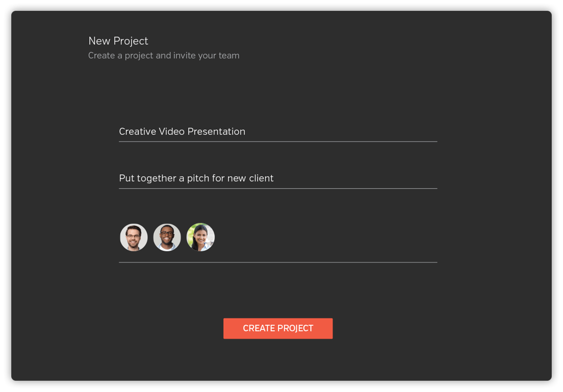Click the 'New Project' heading
Viewport: 563px width, 392px height.
(x=118, y=41)
